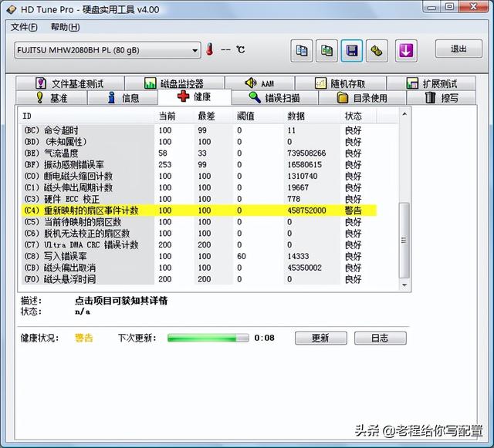Click the attribute list scrollbar thumb
This screenshot has width=494, height=448.
click(x=404, y=241)
